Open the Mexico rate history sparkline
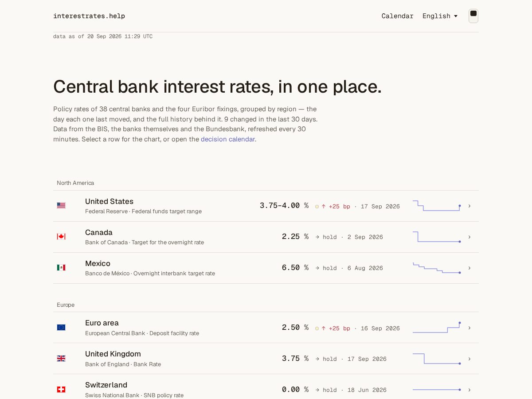532x399 pixels. pyautogui.click(x=437, y=268)
